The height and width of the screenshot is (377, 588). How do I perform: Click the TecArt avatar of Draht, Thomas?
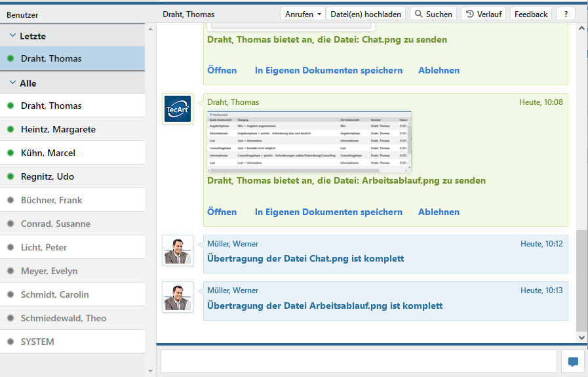[178, 109]
